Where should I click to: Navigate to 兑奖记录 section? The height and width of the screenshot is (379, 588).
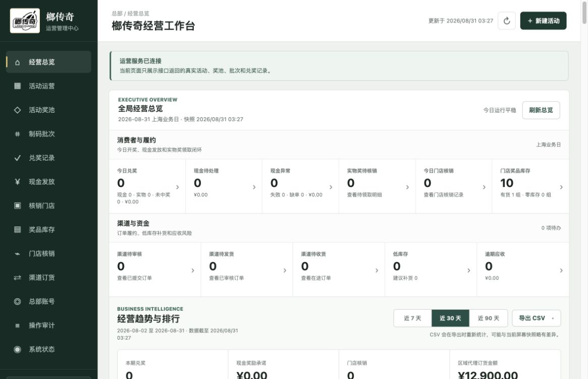pos(48,158)
